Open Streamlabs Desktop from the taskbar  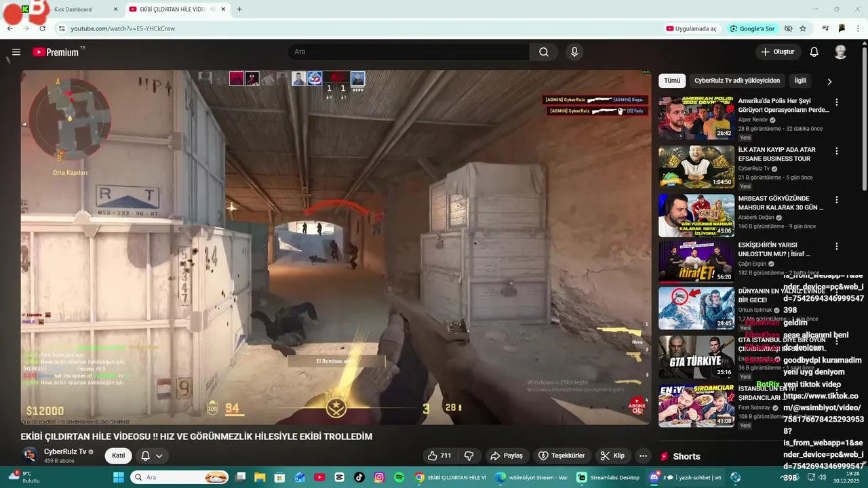(608, 477)
